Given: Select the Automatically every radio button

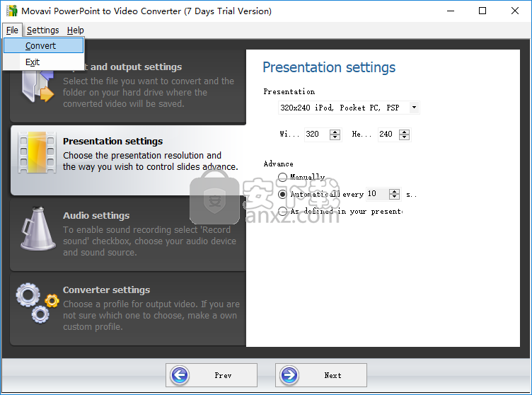Looking at the screenshot, I should point(282,194).
